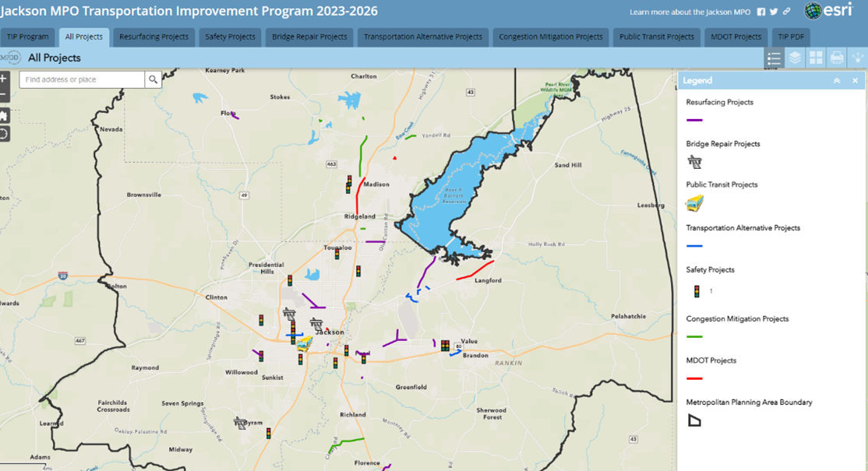The image size is (868, 471).
Task: Click the red MDOT line near Langford
Action: (x=475, y=271)
